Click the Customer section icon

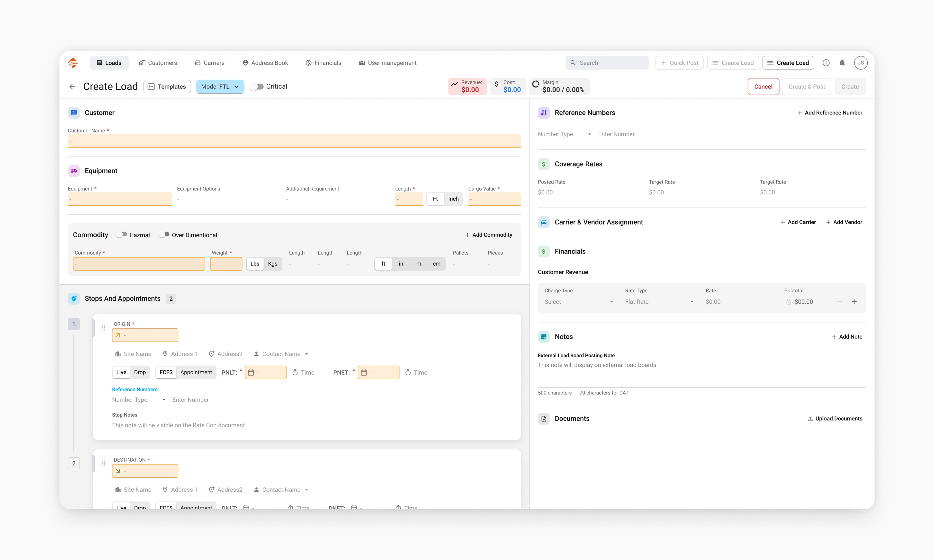[x=74, y=113]
